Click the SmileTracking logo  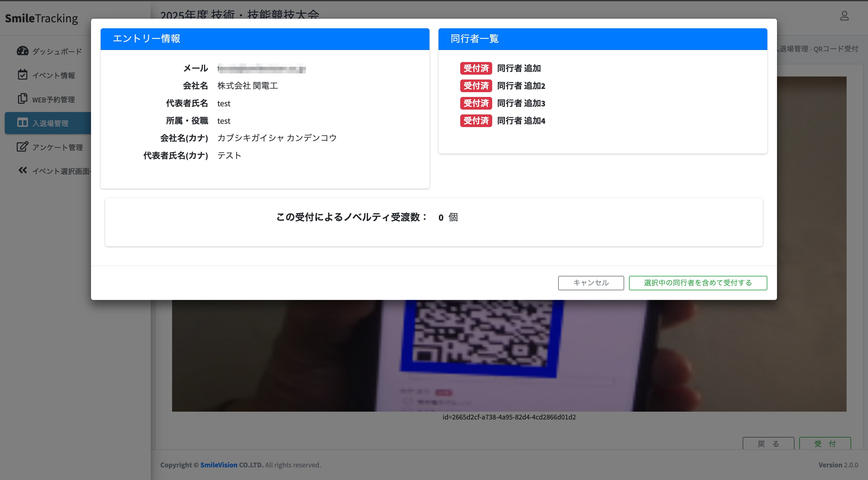point(42,18)
